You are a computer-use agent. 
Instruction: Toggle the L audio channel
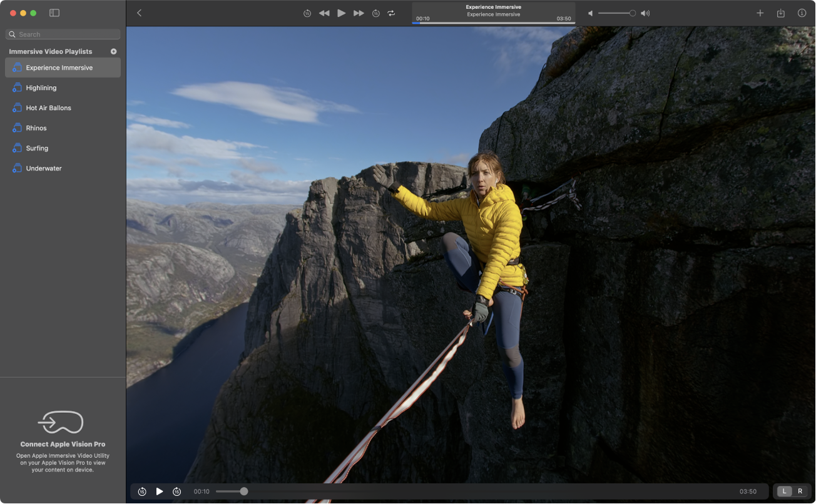pos(785,491)
